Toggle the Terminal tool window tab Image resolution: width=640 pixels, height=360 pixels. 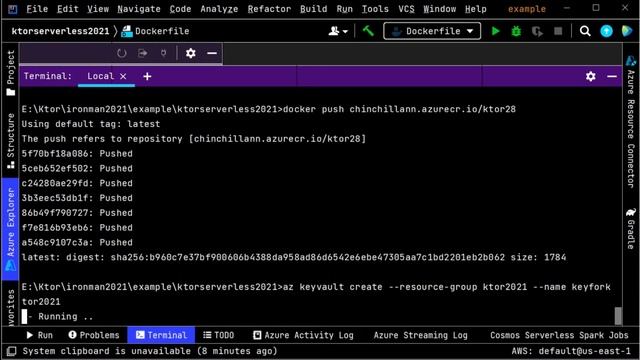[161, 335]
